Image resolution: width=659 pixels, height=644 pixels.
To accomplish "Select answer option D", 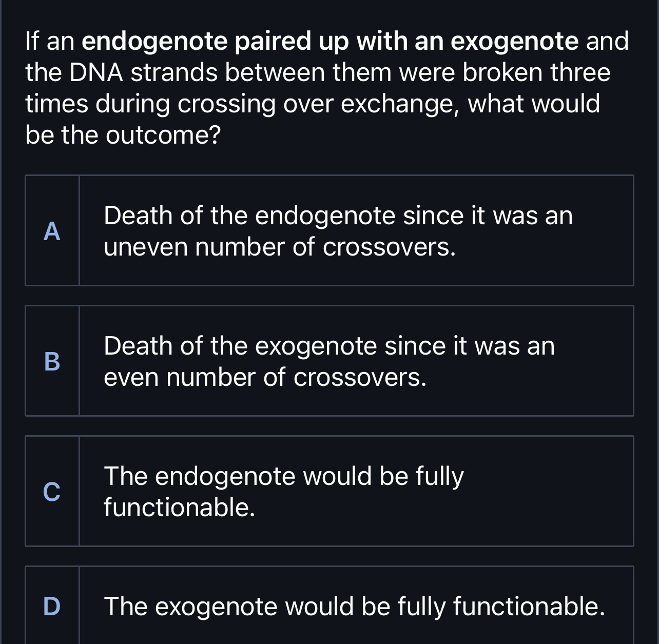I will tap(328, 606).
